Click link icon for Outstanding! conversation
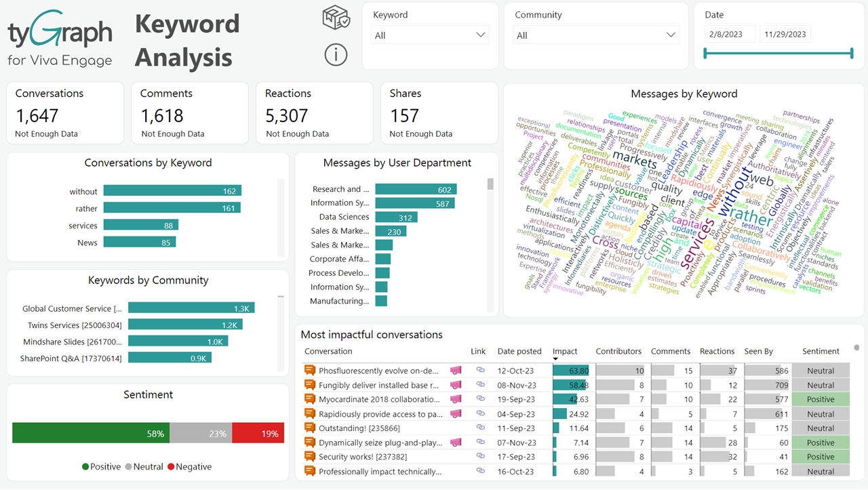 [x=481, y=428]
